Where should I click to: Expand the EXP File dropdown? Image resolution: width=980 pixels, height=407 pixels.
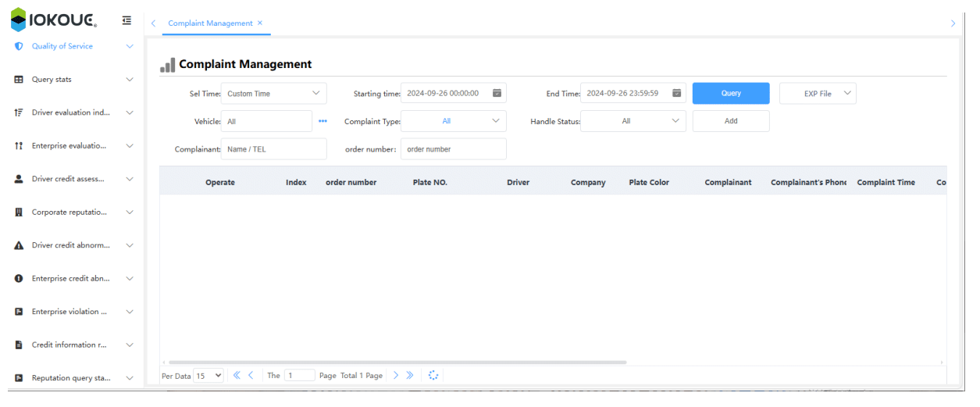818,94
